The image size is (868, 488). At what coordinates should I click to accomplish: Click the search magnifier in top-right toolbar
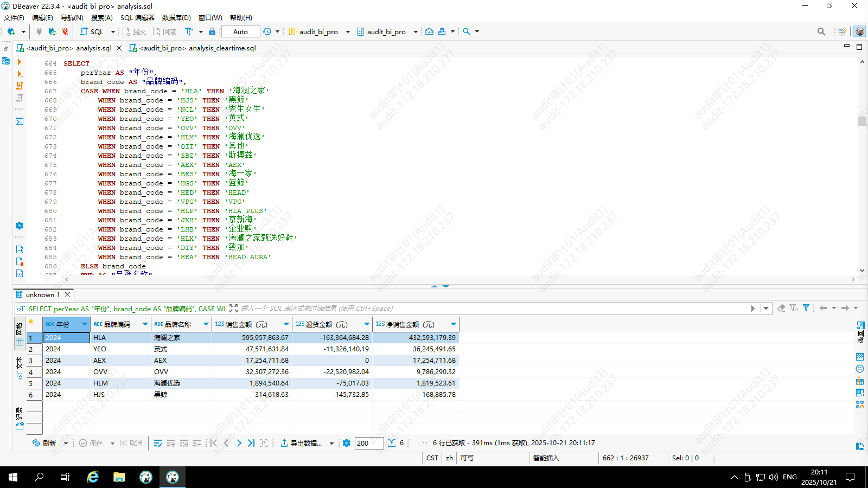(x=821, y=31)
